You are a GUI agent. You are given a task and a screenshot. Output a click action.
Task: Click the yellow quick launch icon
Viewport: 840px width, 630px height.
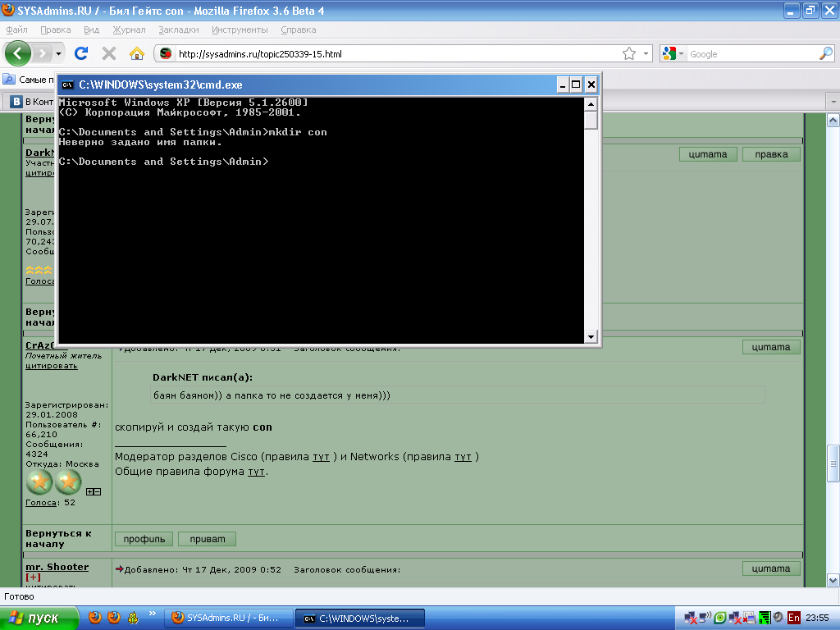[x=134, y=618]
